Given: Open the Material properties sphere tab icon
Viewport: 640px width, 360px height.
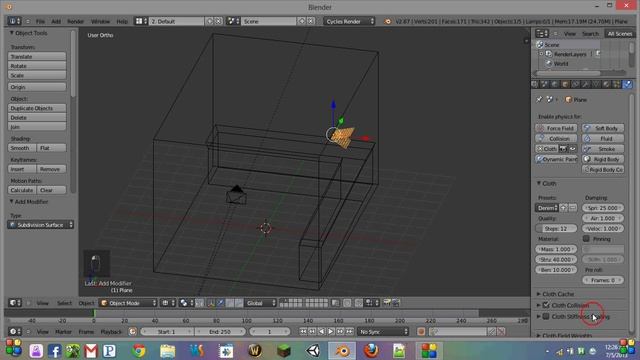Looking at the screenshot, I should pos(607,84).
